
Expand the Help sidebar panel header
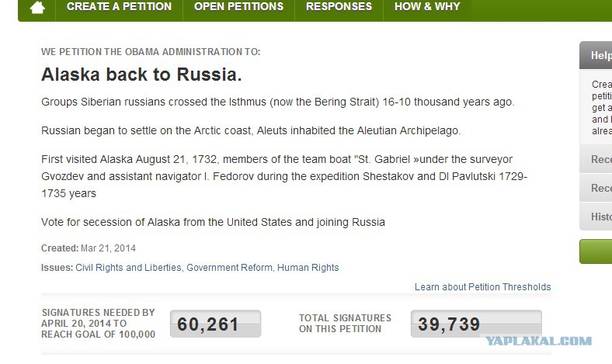tap(596, 55)
